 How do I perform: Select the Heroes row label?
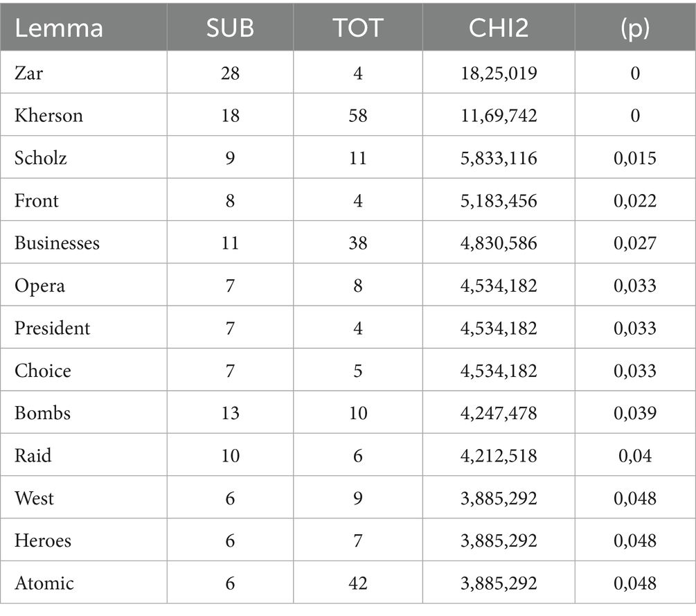(43, 540)
